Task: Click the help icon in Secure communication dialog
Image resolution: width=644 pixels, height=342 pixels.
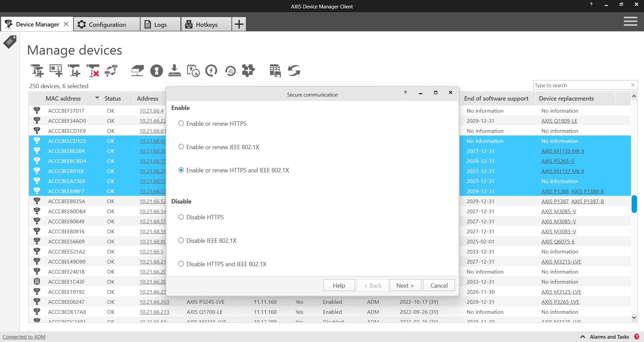Action: 405,93
